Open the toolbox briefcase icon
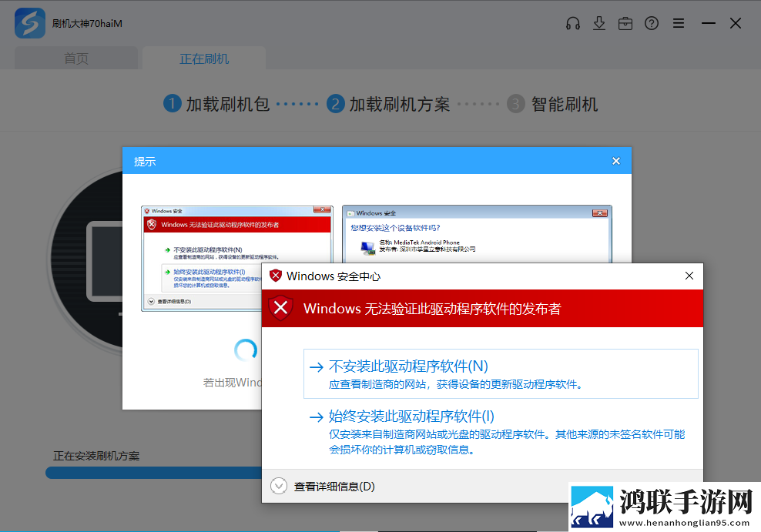761x532 pixels. [625, 23]
